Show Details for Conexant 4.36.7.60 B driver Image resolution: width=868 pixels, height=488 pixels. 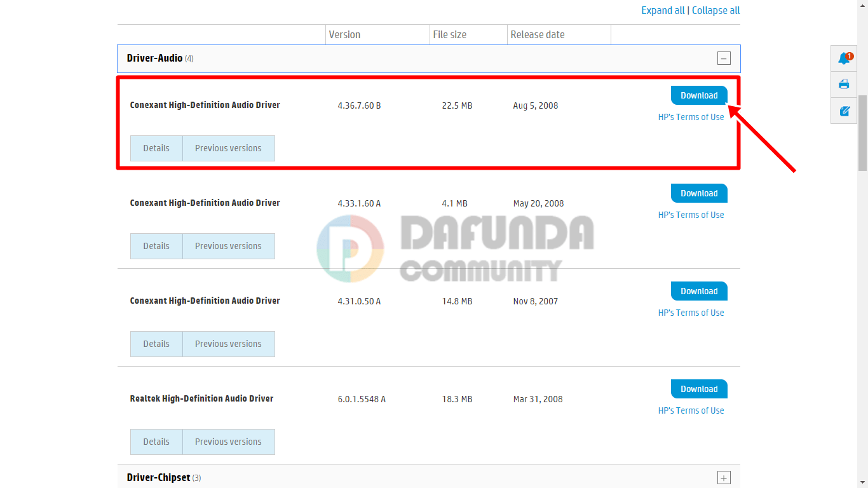tap(156, 148)
